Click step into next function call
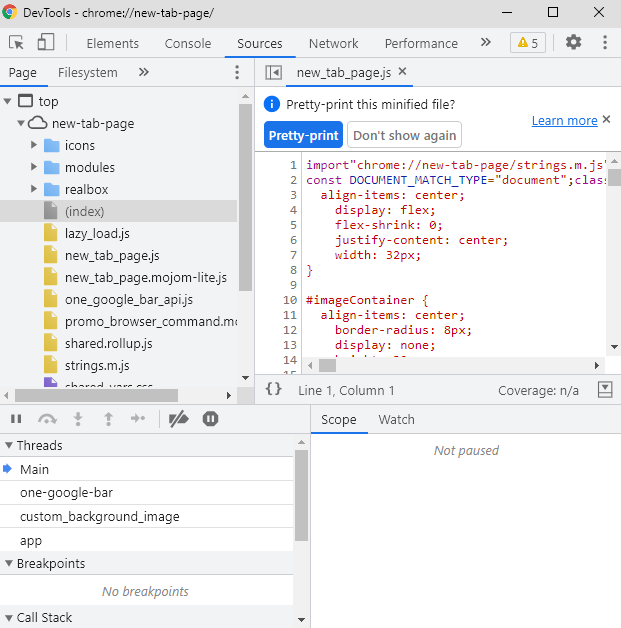 tap(78, 419)
